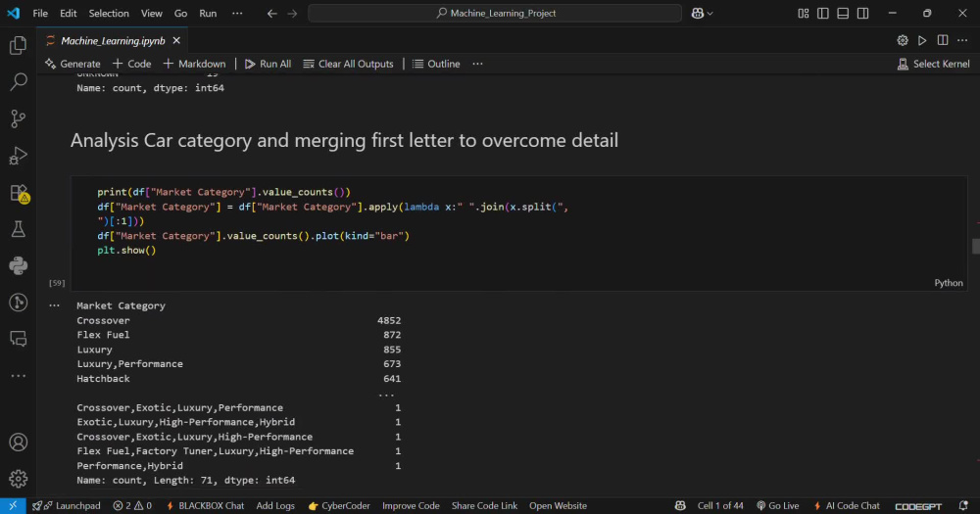Screen dimensions: 980x514
Task: Click Clear All Outputs
Action: [348, 64]
